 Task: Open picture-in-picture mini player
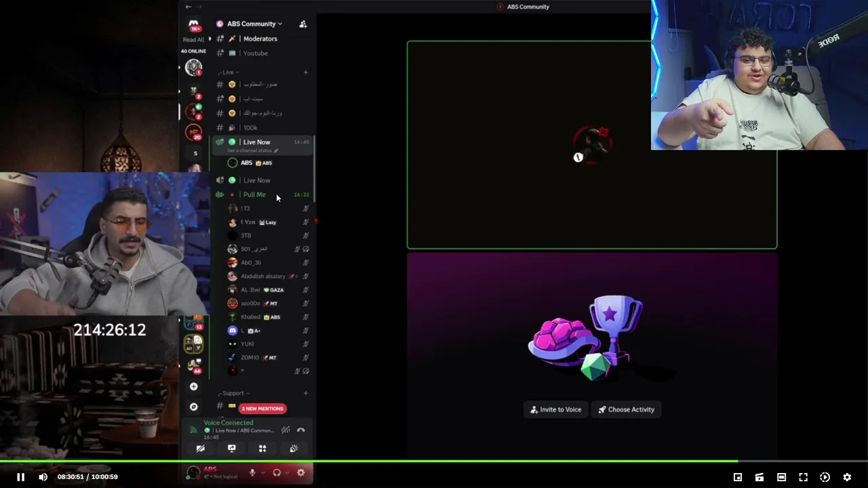(738, 477)
